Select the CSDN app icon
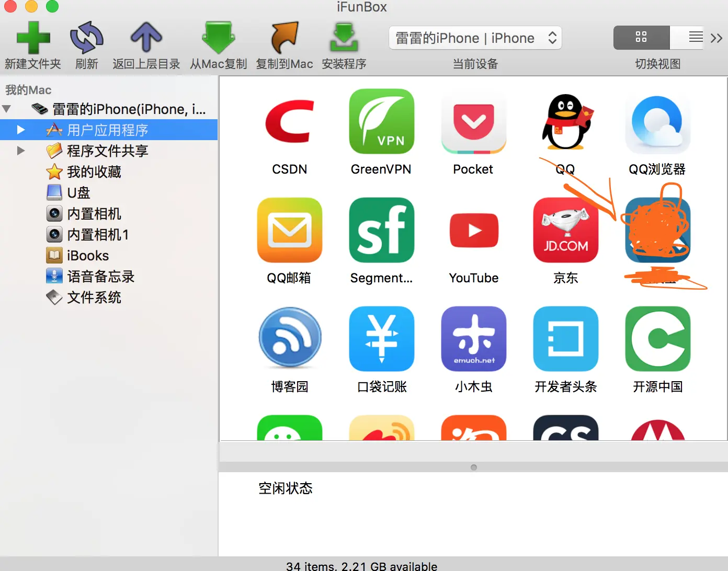 coord(290,121)
